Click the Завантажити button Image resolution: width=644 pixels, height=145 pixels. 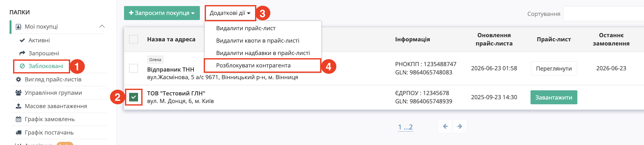(554, 97)
